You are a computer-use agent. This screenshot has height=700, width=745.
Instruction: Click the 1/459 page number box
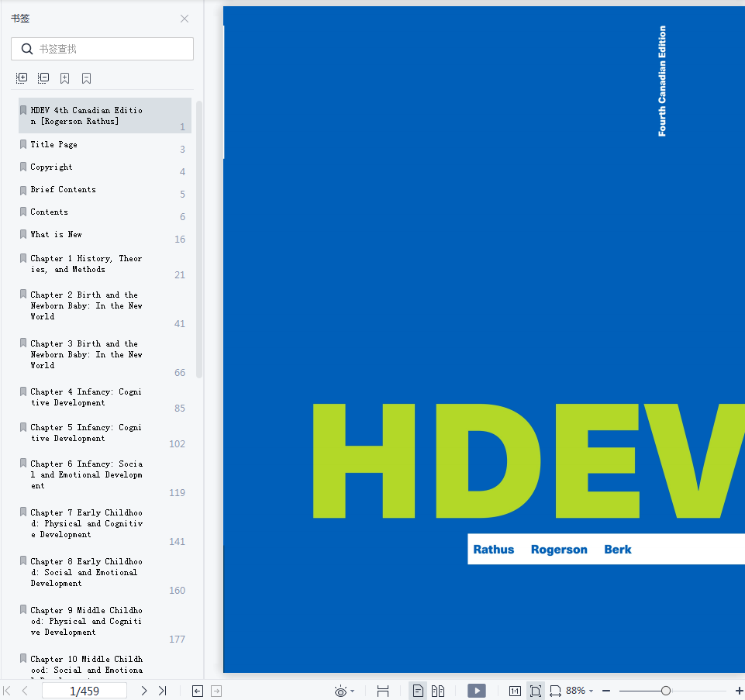point(85,691)
